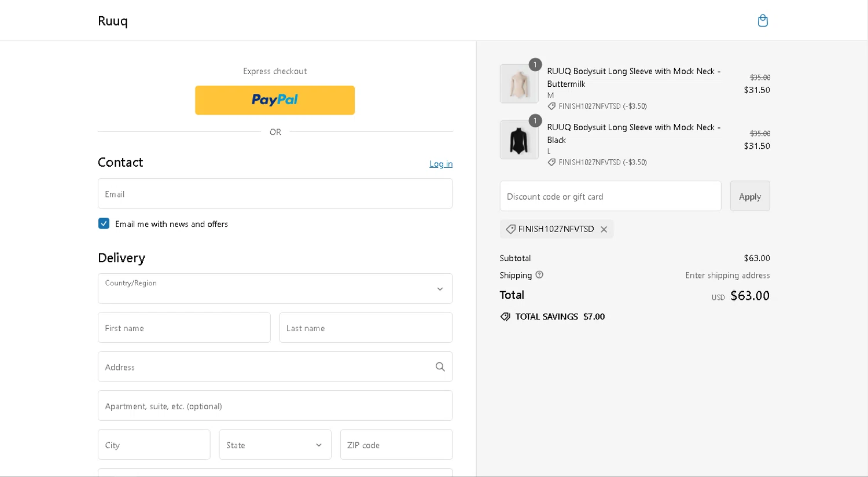Select the Discount code or gift card field
This screenshot has height=477, width=868.
pyautogui.click(x=610, y=196)
